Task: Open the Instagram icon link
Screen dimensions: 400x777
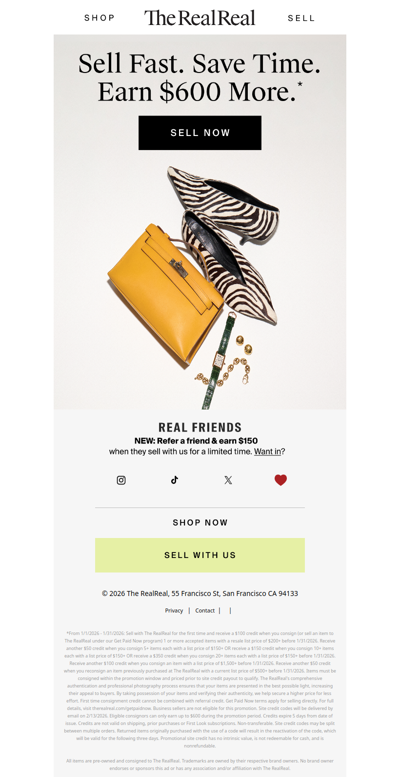Action: pos(121,480)
